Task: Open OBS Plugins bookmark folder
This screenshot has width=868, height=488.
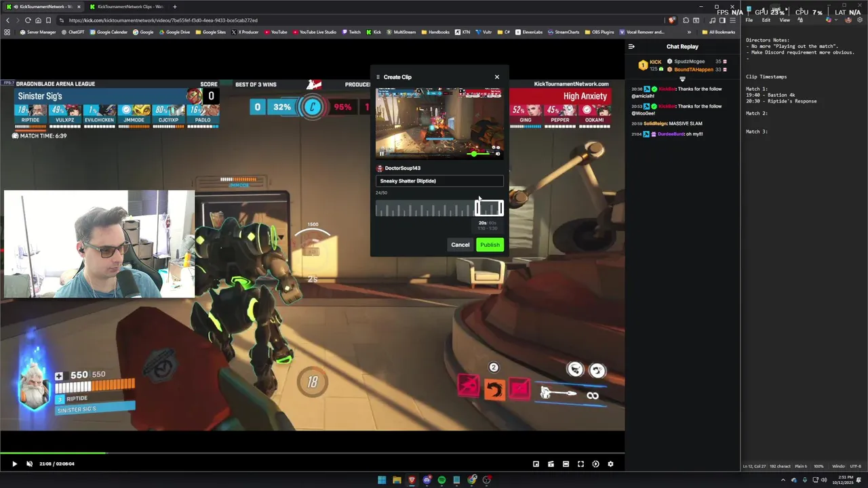Action: coord(599,32)
